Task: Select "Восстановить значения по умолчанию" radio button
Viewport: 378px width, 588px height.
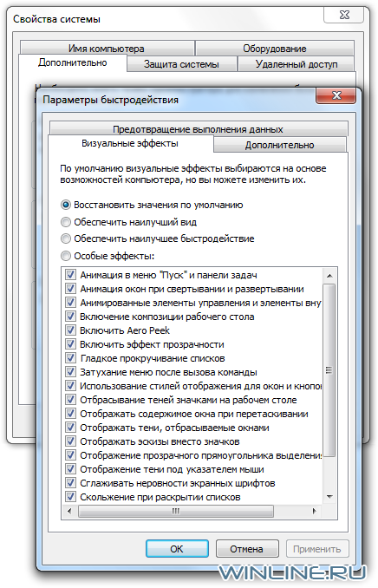Action: (x=66, y=205)
